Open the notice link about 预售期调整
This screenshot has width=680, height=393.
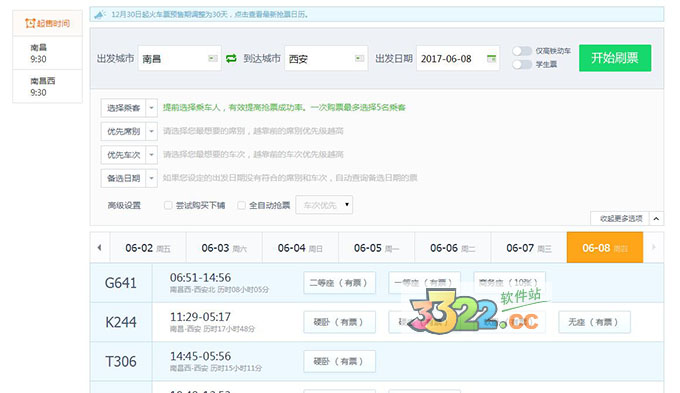point(210,15)
